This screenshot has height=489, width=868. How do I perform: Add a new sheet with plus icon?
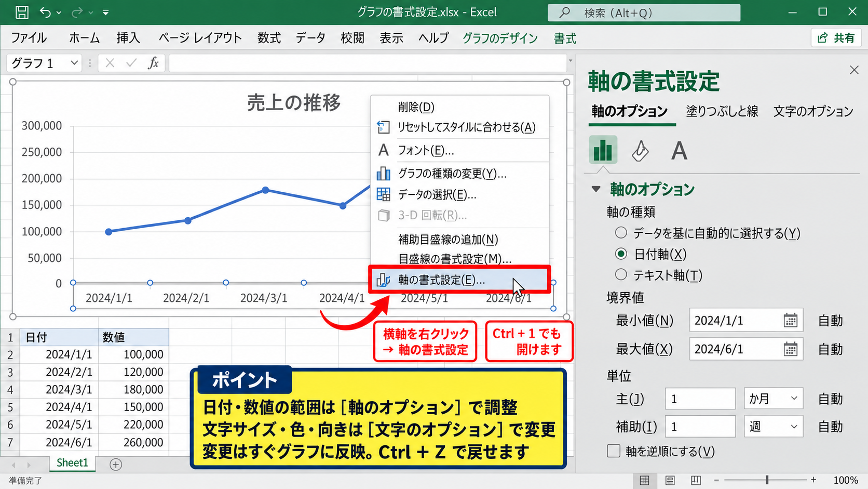pyautogui.click(x=116, y=464)
